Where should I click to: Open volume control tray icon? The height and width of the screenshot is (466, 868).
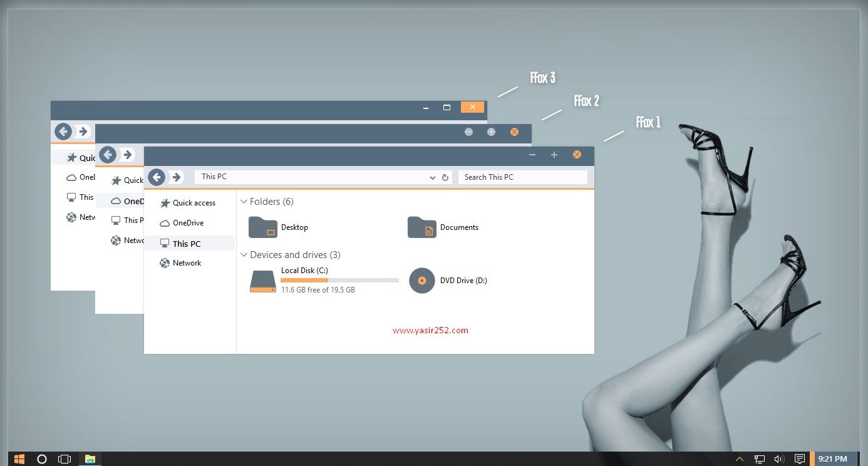(780, 459)
